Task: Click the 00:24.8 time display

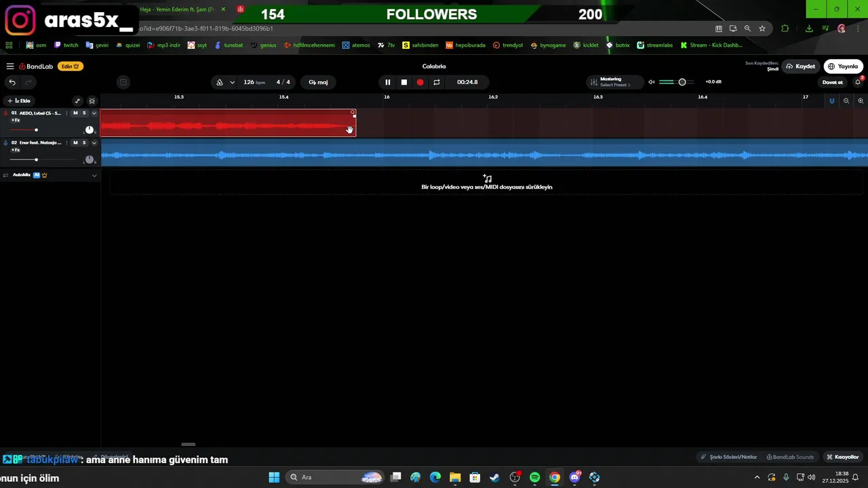Action: click(x=467, y=82)
